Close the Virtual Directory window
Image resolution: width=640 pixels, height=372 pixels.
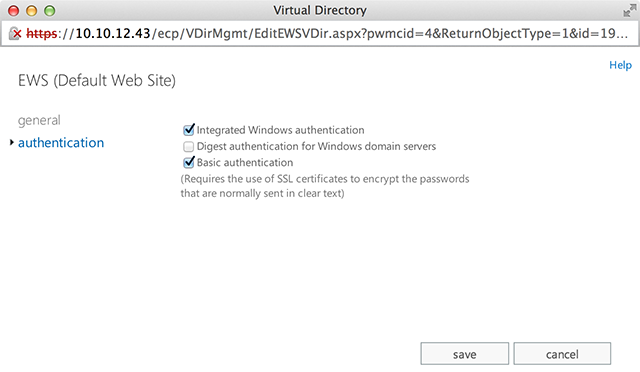click(x=13, y=11)
